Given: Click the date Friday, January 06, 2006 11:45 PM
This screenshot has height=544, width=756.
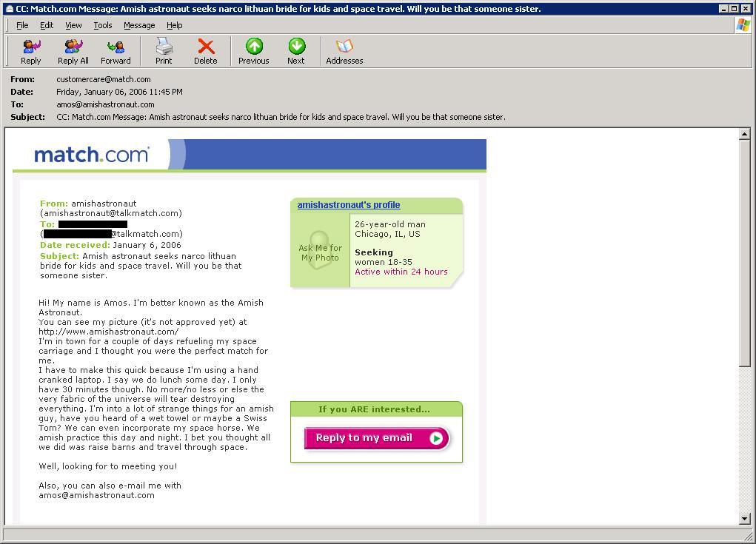Looking at the screenshot, I should click(119, 92).
